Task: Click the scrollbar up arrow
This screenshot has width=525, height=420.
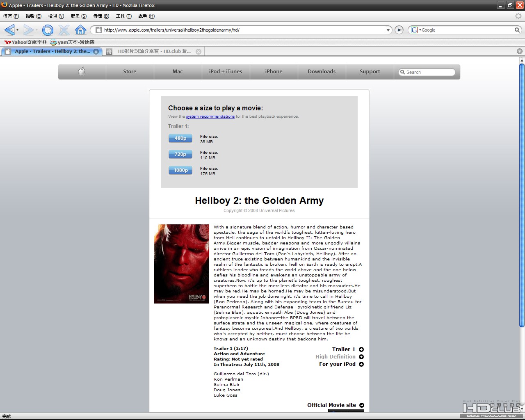Action: pyautogui.click(x=522, y=60)
